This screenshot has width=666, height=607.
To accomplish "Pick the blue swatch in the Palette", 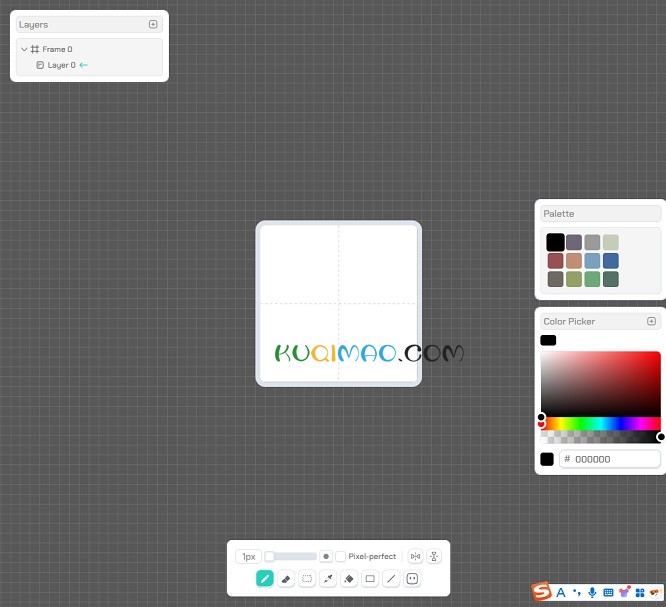I will (611, 261).
